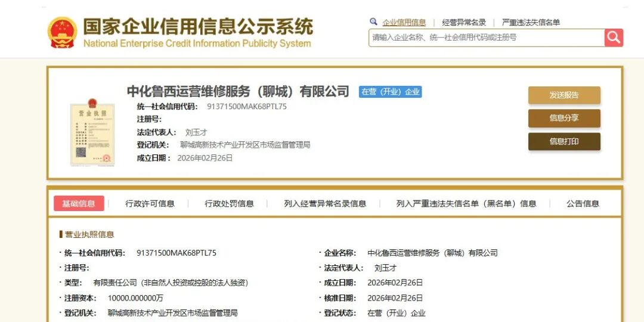This screenshot has width=644, height=322.
Task: Select 企业信用信息 search category
Action: (404, 23)
